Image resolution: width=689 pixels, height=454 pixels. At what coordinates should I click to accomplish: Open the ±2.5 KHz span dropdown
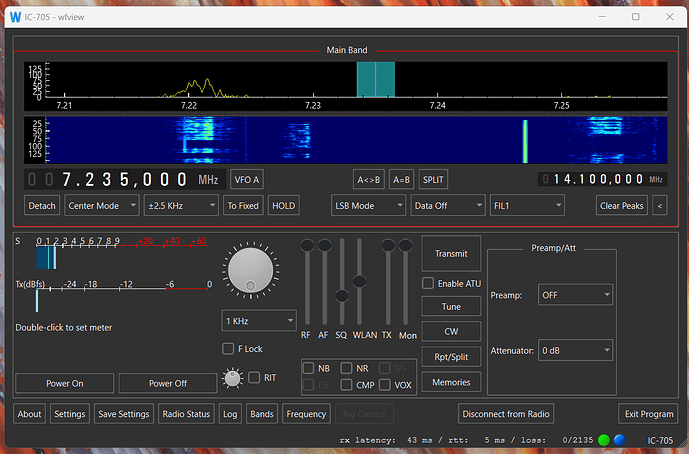(181, 206)
